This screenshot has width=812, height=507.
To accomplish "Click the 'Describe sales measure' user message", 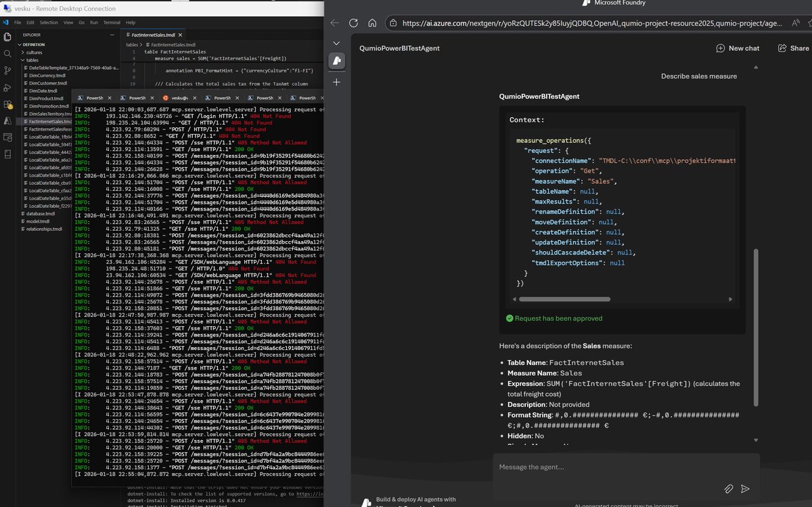I will [699, 76].
